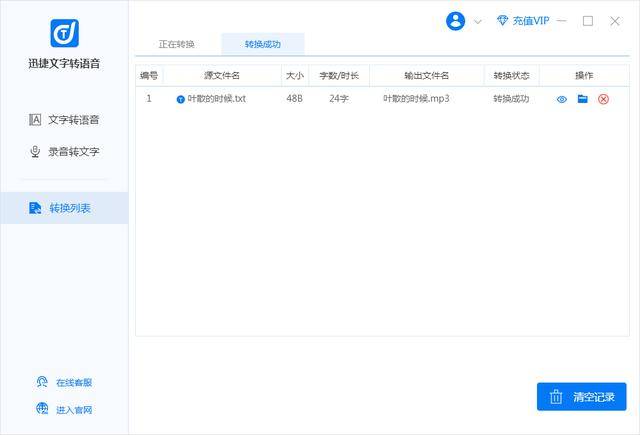Delete the record with red X icon

click(x=603, y=99)
